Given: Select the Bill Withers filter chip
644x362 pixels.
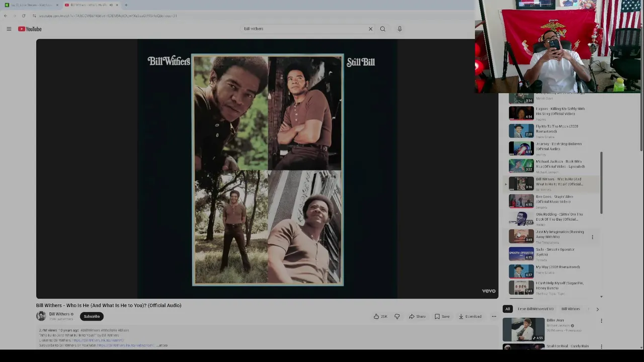Looking at the screenshot, I should [x=571, y=309].
